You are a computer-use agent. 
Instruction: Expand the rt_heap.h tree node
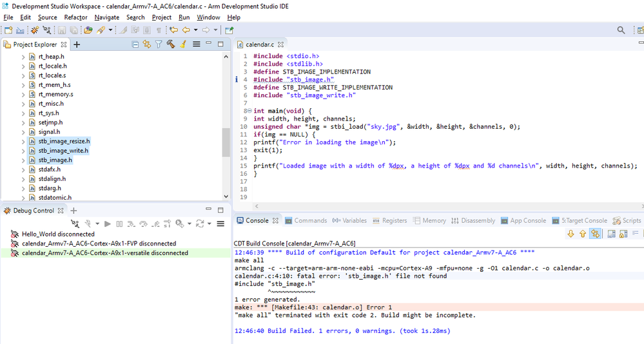click(x=23, y=57)
